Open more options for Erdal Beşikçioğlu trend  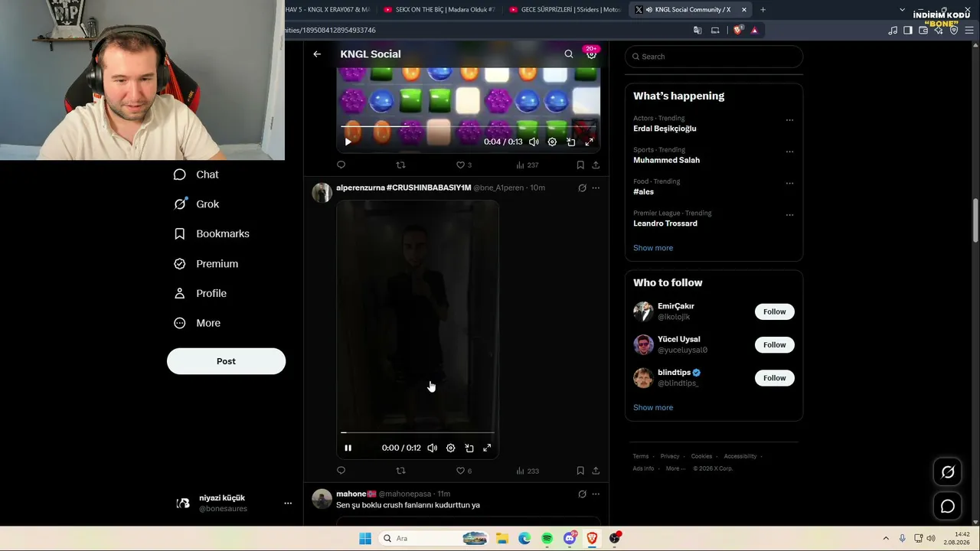(x=789, y=120)
